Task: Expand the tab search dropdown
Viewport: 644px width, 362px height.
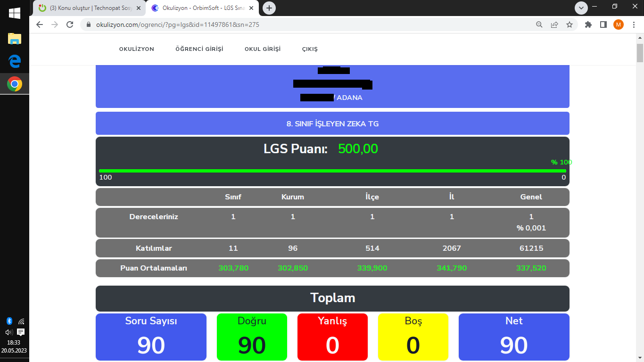Action: 581,8
